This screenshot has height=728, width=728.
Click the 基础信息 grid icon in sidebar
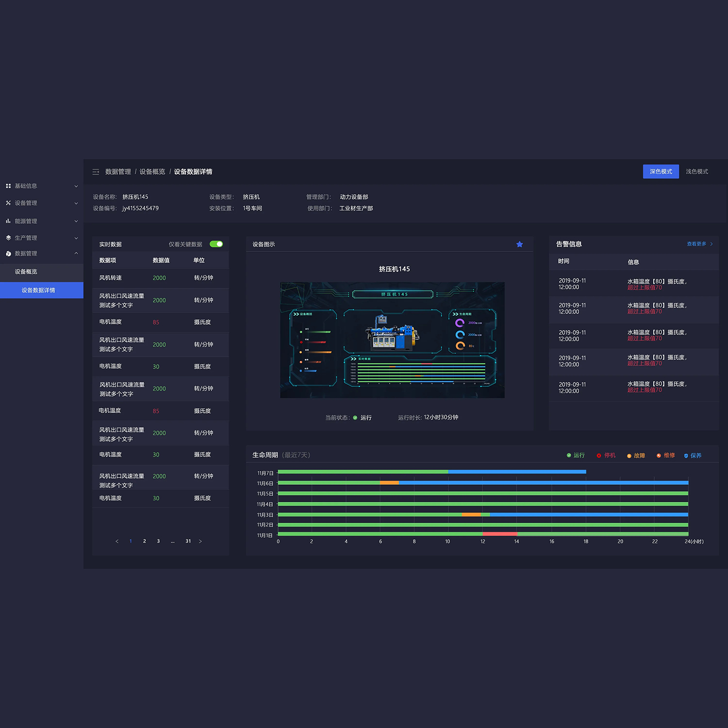click(x=8, y=186)
